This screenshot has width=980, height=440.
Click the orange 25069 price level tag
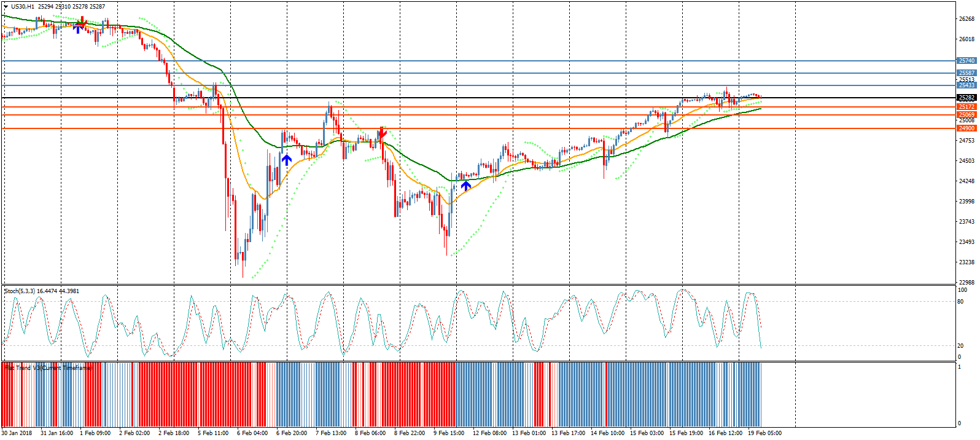click(966, 115)
